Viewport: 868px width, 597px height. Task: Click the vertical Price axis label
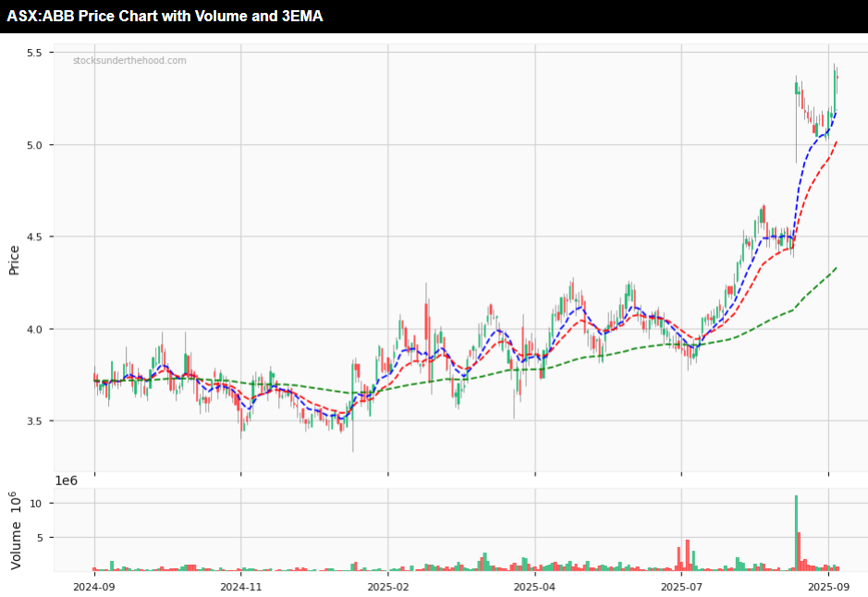(14, 261)
